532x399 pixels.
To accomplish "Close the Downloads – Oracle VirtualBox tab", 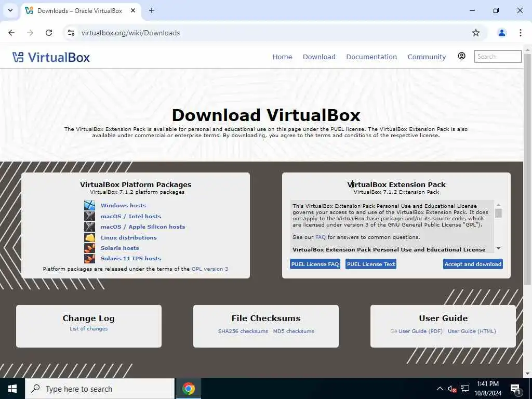I will [x=133, y=10].
